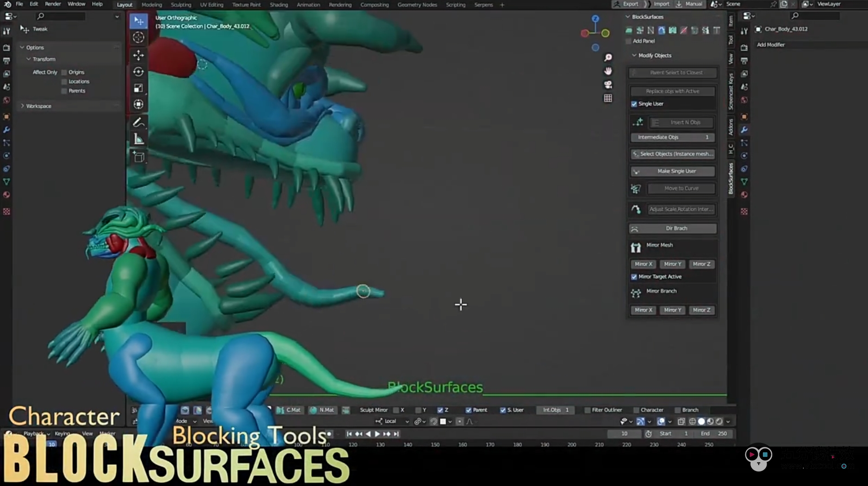The image size is (868, 486).
Task: Click the zoom magnifier viewport icon
Action: click(x=608, y=57)
